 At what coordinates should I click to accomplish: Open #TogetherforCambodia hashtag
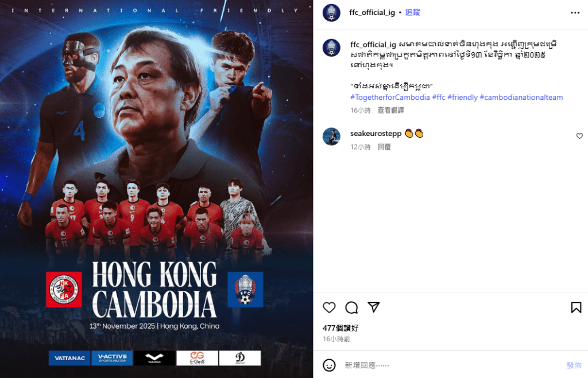(x=390, y=98)
